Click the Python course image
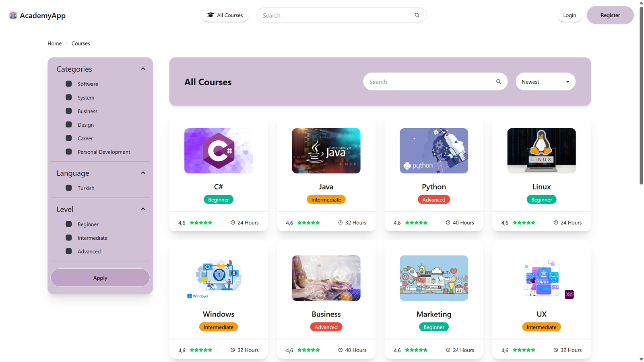 coord(434,151)
